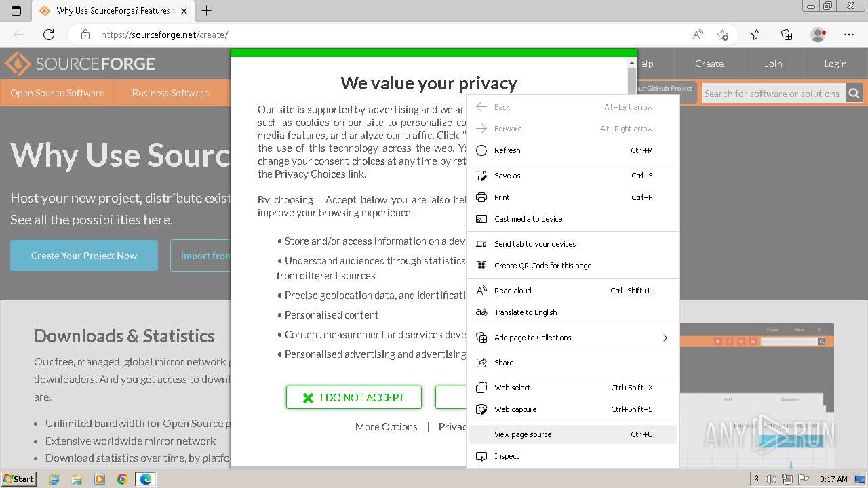Click the Print icon in context menu

point(481,197)
